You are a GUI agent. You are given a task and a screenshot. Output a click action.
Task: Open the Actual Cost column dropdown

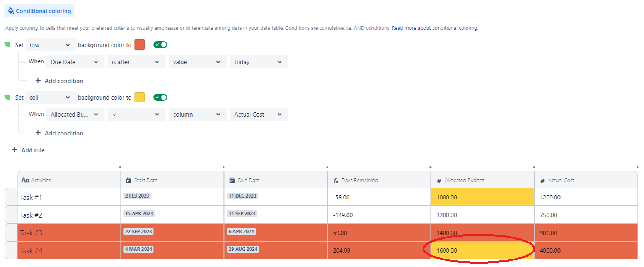pyautogui.click(x=258, y=115)
